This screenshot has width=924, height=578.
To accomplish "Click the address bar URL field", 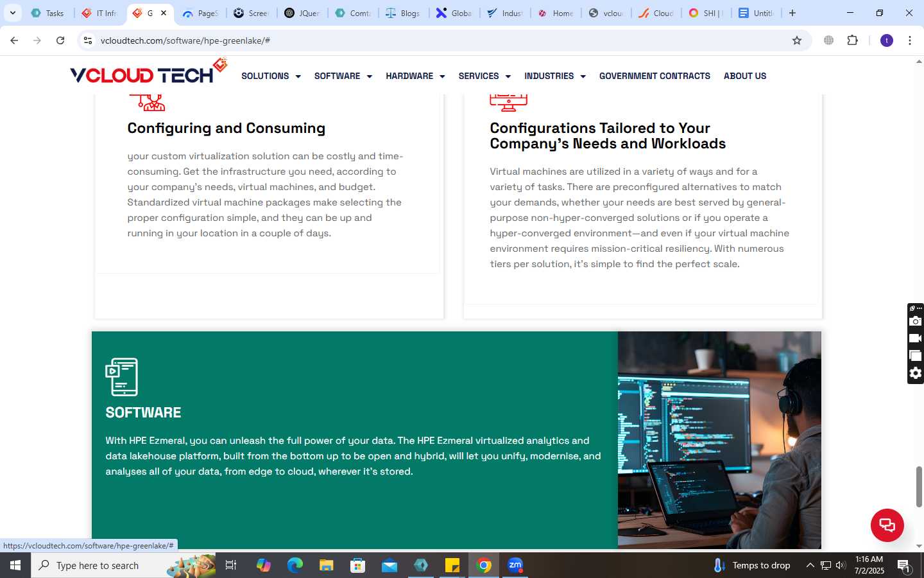I will [x=443, y=40].
